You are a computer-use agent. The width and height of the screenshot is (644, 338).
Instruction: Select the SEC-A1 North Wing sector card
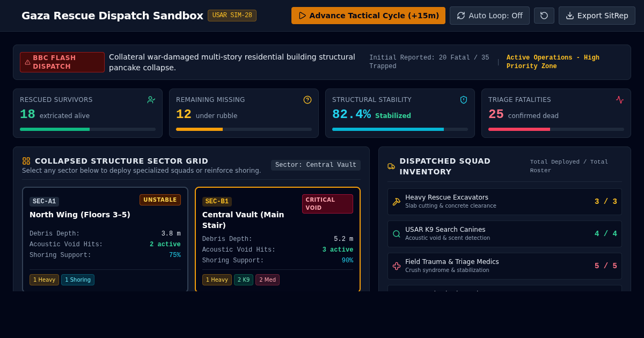click(x=105, y=239)
